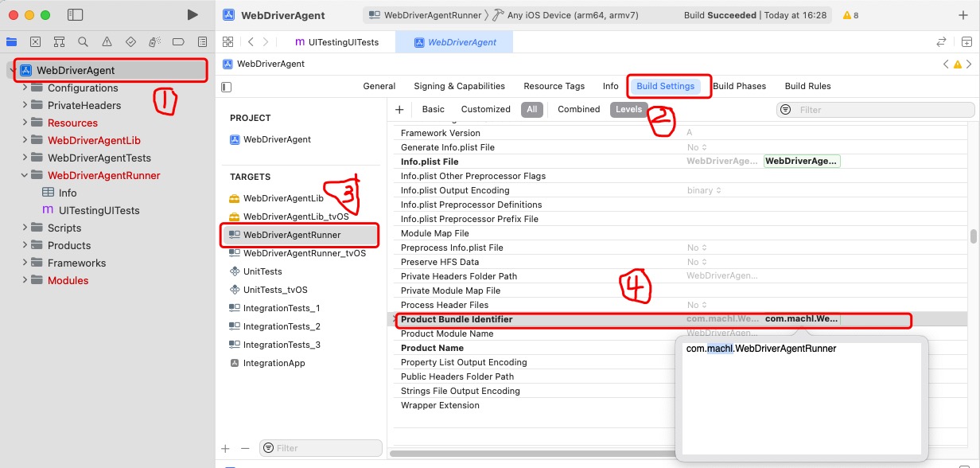Viewport: 980px width, 468px height.
Task: Click the bundle identifier edit text box
Action: click(801, 398)
